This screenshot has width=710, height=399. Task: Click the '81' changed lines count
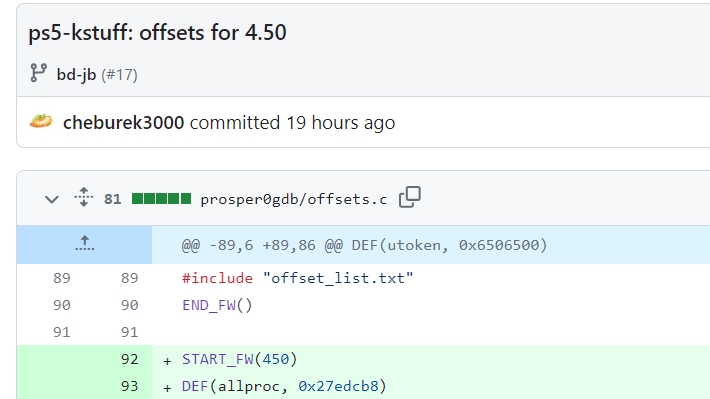click(113, 199)
